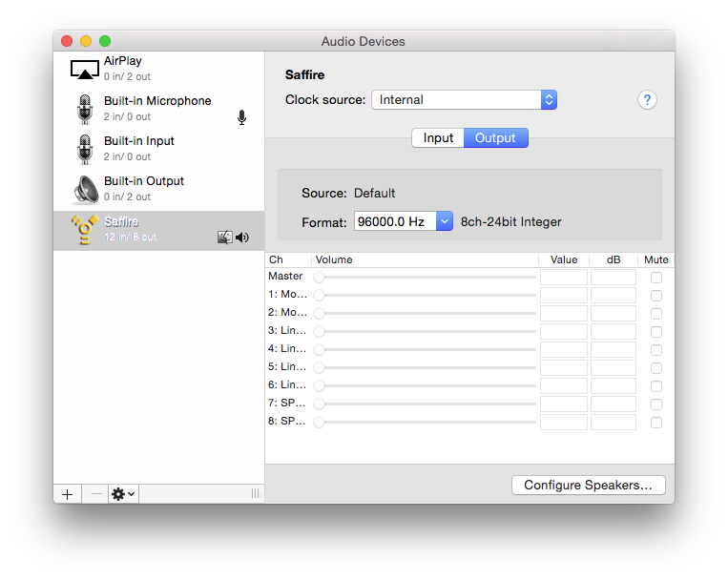
Task: Click the Built-in Output speaker icon
Action: pos(86,190)
